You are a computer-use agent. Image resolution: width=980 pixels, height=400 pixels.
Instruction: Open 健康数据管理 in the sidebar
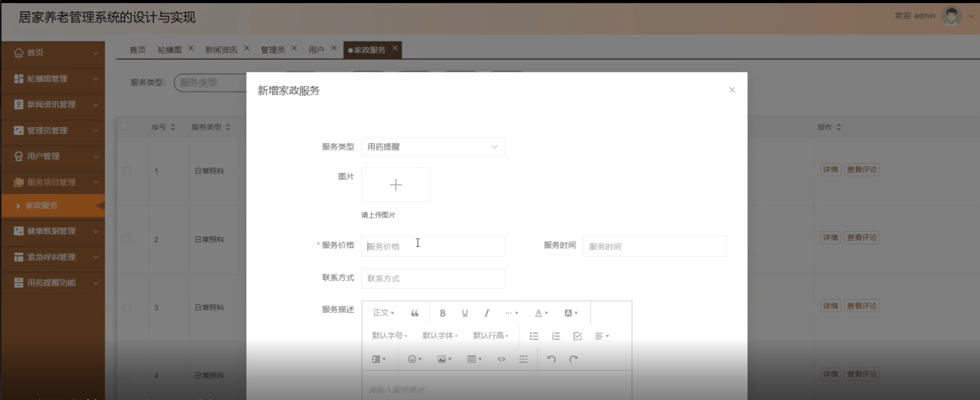(x=52, y=231)
